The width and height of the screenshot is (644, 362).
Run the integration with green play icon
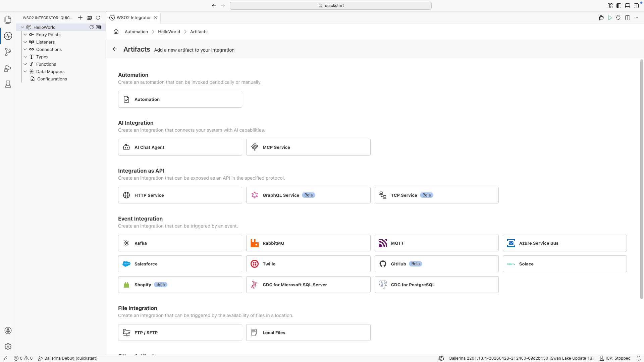point(610,18)
